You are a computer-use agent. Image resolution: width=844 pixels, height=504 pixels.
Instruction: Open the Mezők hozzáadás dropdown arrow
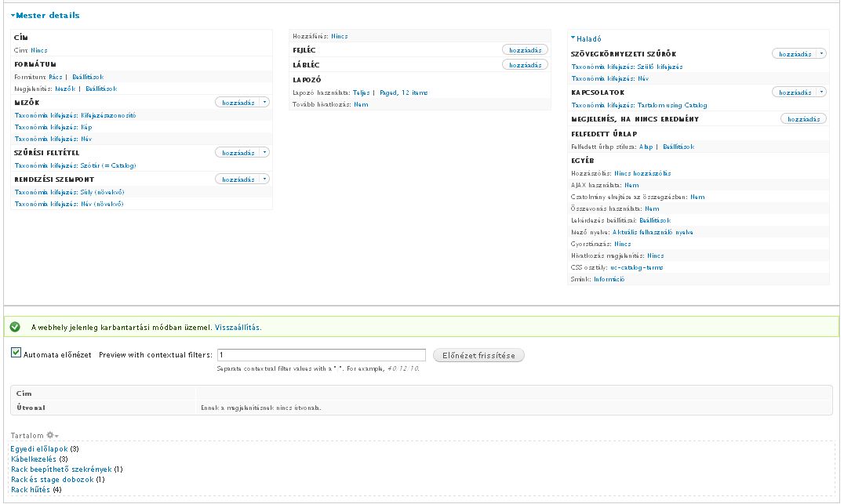(x=264, y=103)
